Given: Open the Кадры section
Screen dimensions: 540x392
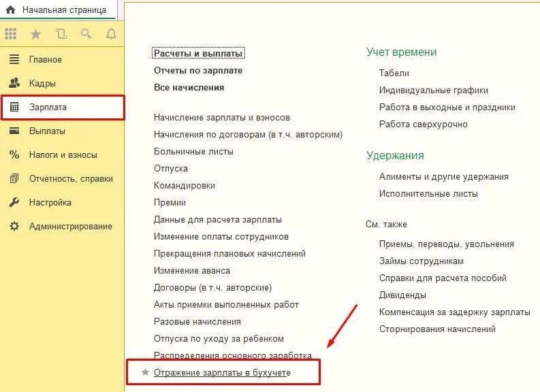Looking at the screenshot, I should point(62,83).
